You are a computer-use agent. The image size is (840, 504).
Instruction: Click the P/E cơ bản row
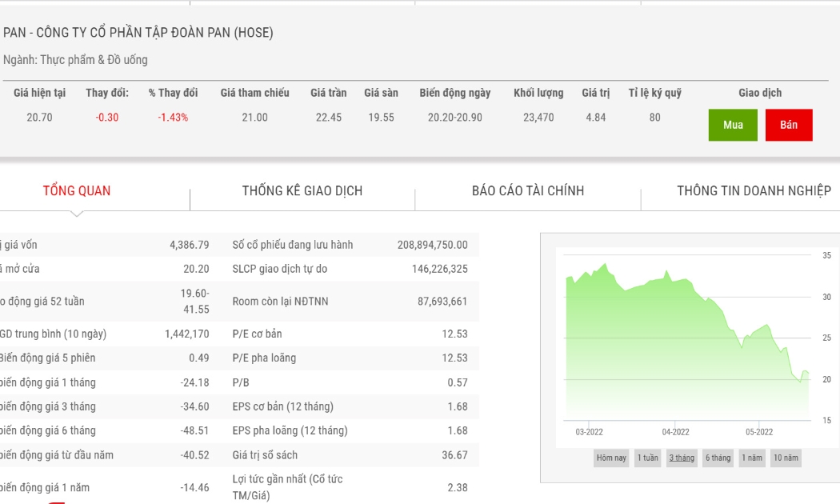(x=350, y=334)
